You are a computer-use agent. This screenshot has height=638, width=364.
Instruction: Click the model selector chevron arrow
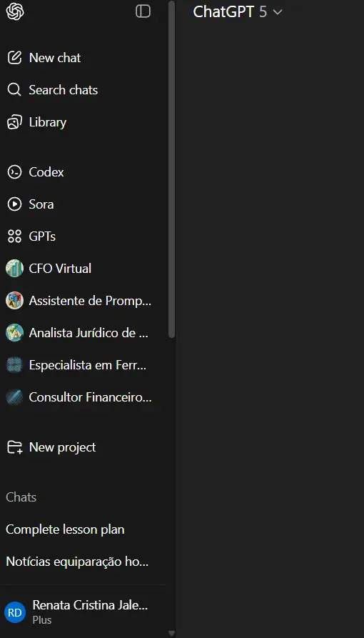pos(278,12)
